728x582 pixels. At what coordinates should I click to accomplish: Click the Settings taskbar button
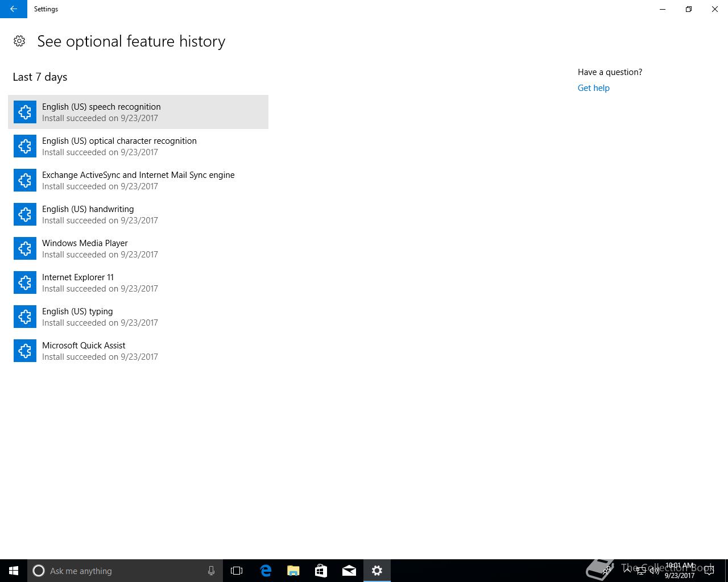377,571
